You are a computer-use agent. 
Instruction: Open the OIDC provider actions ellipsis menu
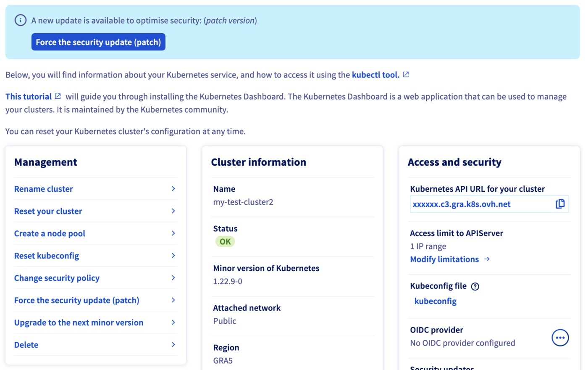pyautogui.click(x=560, y=337)
